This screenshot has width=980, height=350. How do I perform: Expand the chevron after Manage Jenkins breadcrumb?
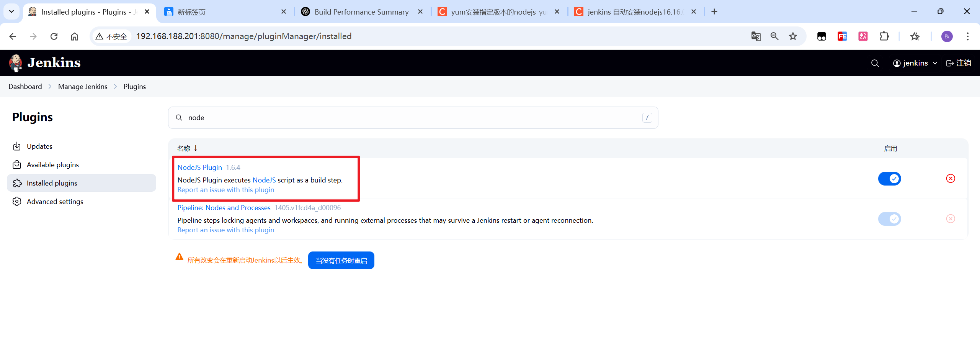point(115,87)
